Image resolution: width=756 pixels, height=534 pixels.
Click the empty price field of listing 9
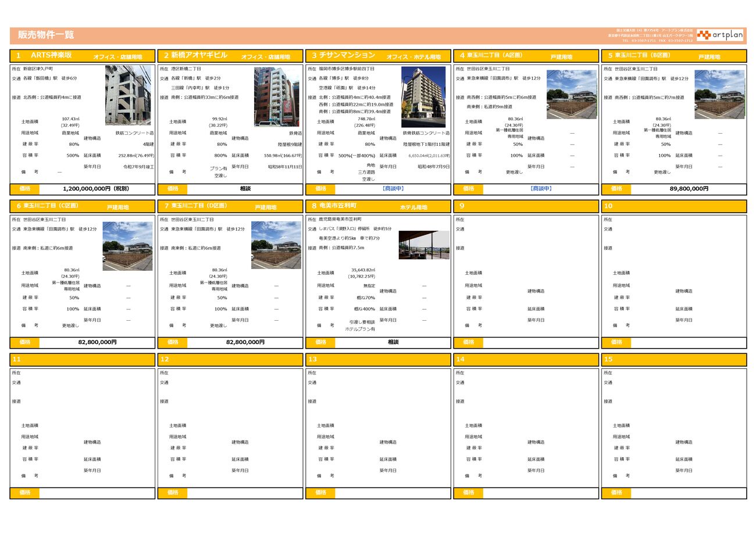(541, 342)
